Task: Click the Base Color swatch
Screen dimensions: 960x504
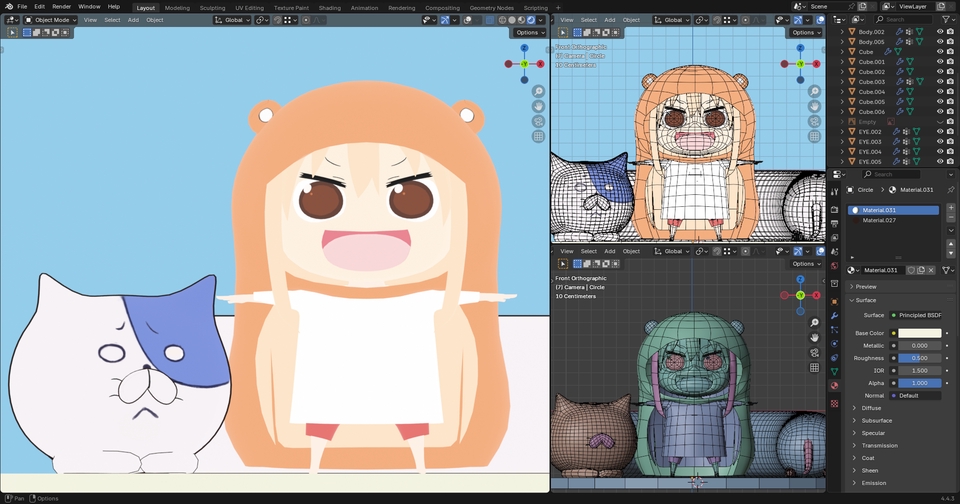Action: click(919, 333)
